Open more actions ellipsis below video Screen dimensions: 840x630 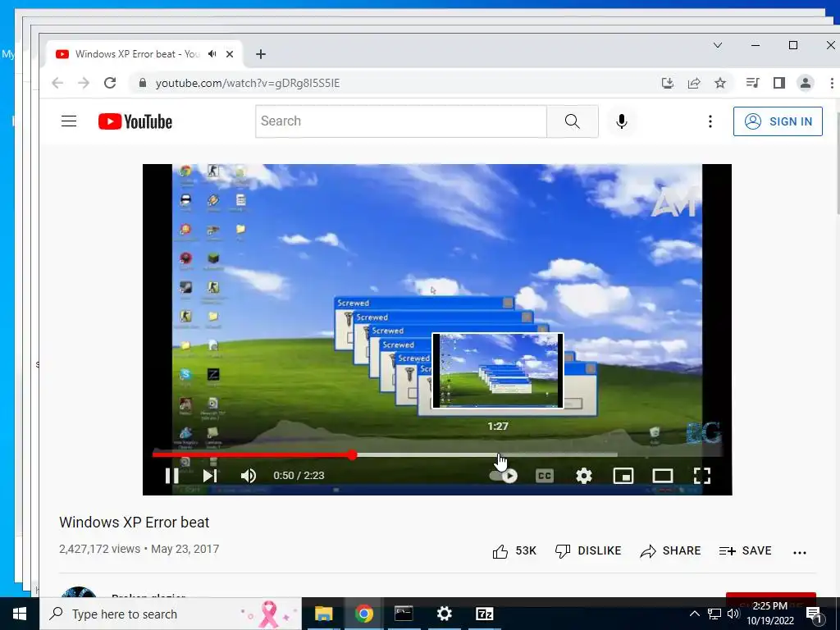[x=799, y=552]
